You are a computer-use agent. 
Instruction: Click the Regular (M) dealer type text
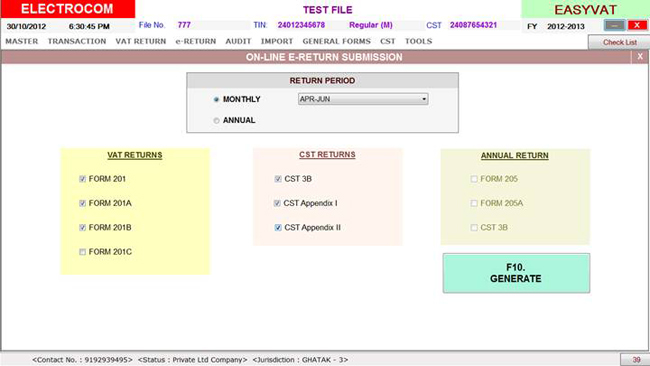click(371, 25)
